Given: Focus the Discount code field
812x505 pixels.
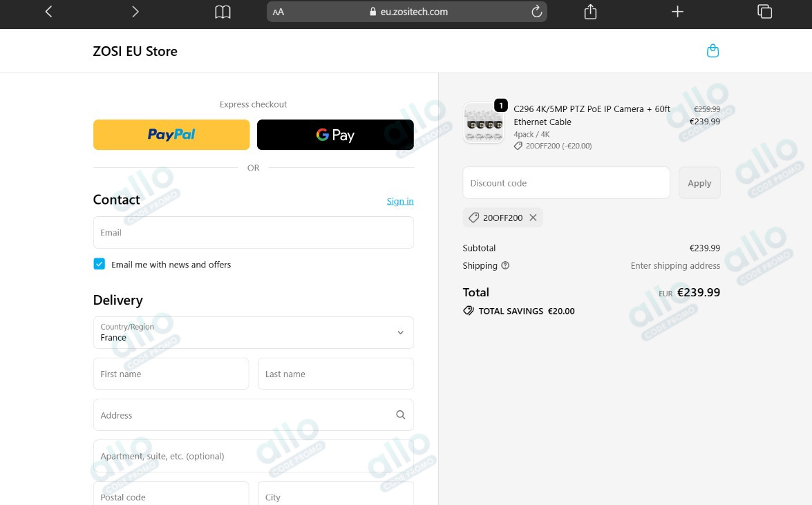Looking at the screenshot, I should click(x=566, y=183).
